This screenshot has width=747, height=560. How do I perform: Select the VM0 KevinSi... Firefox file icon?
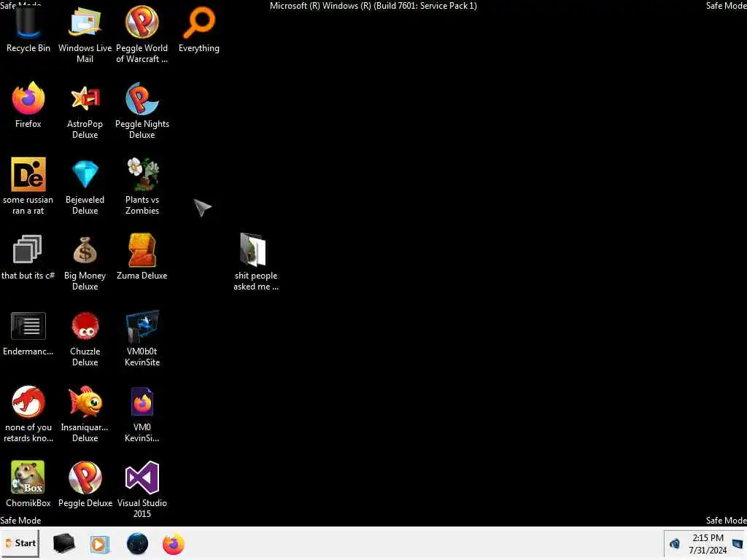142,414
